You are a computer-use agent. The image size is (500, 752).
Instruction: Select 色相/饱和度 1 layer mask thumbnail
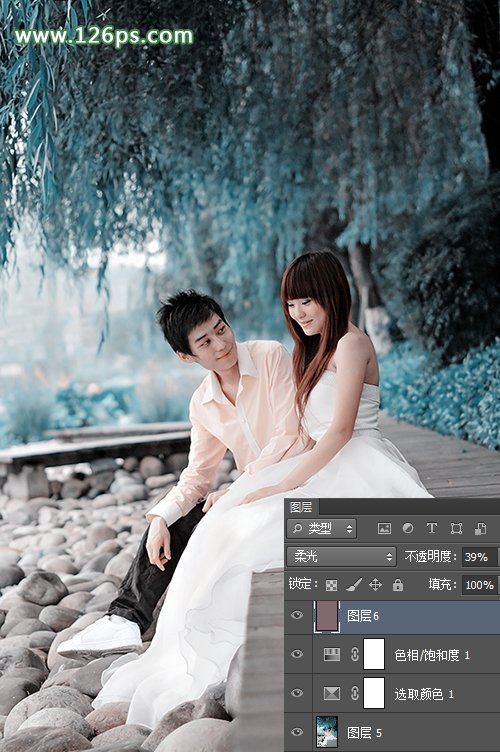(374, 654)
